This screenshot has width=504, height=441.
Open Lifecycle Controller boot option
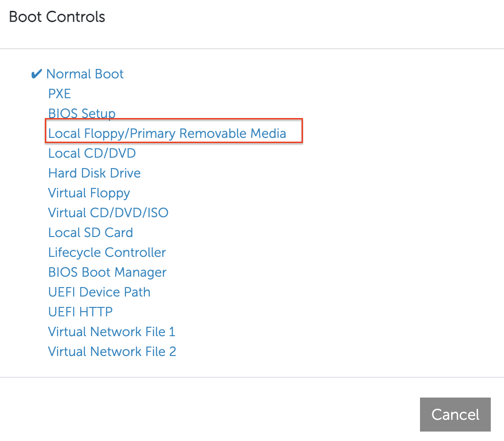[107, 253]
